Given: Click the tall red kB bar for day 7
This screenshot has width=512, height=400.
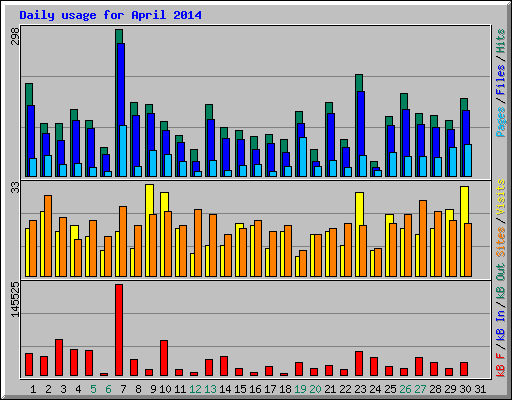Looking at the screenshot, I should tap(119, 330).
